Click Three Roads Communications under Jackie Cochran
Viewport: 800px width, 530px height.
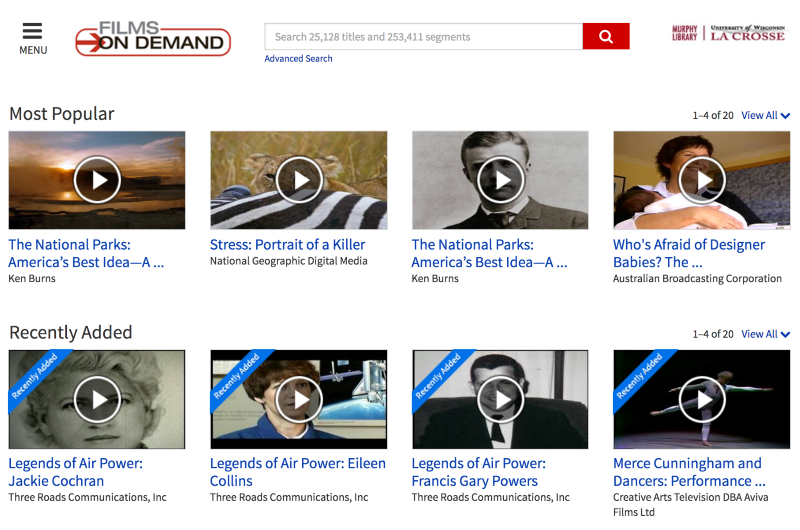coord(88,497)
